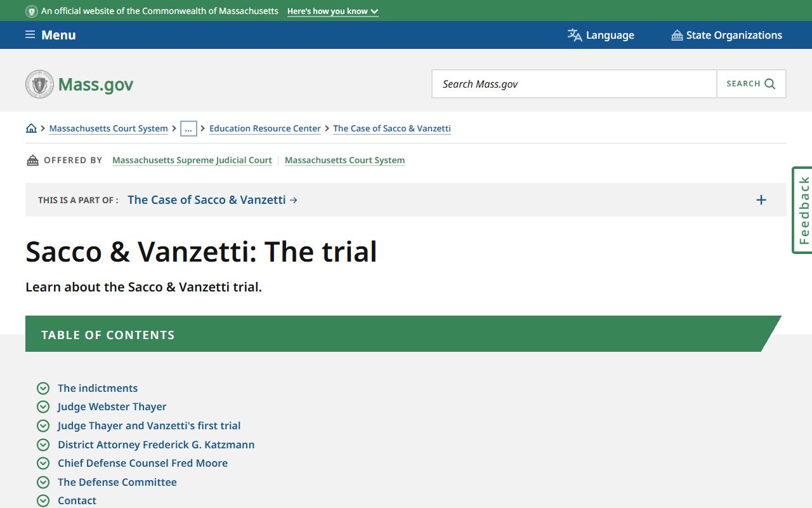Click the chevron icon beside Contact

(x=43, y=500)
